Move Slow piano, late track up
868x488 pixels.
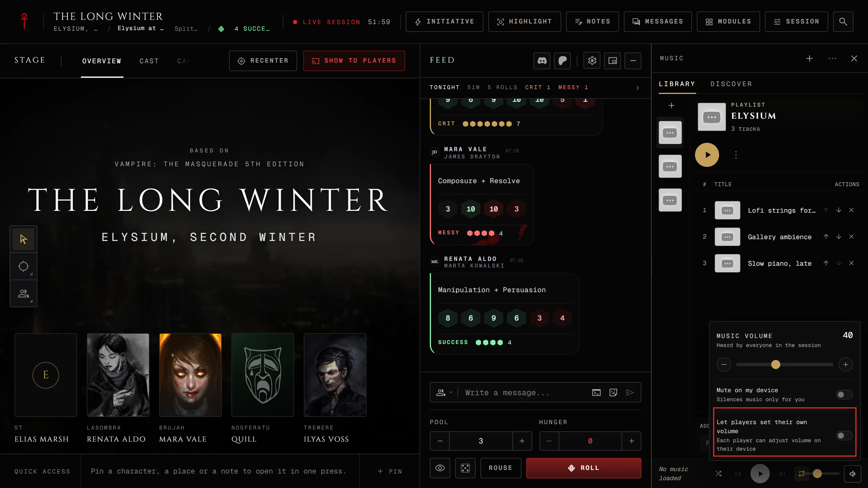(x=826, y=263)
